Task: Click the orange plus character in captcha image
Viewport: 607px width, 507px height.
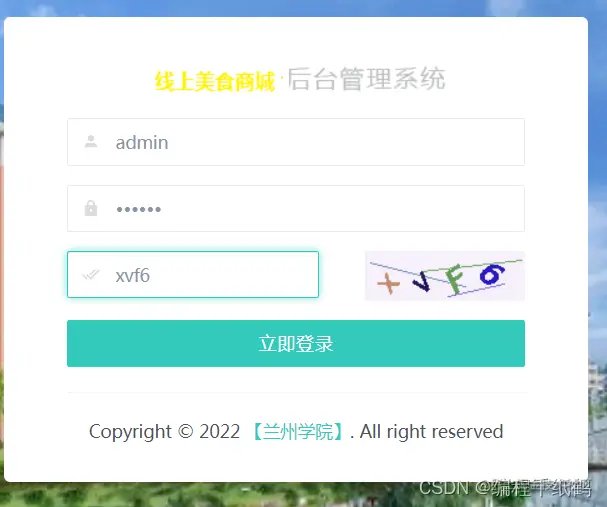Action: click(x=388, y=283)
